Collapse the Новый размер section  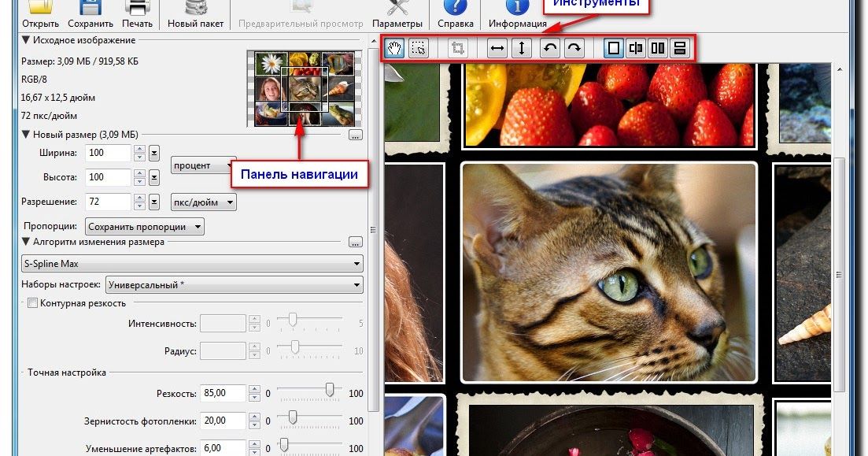[26, 134]
